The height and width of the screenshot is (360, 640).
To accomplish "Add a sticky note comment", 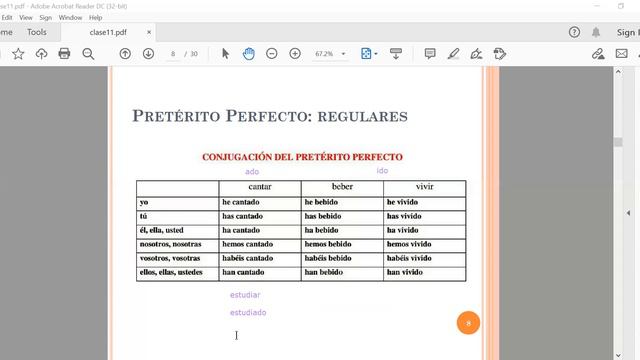I will (x=430, y=53).
